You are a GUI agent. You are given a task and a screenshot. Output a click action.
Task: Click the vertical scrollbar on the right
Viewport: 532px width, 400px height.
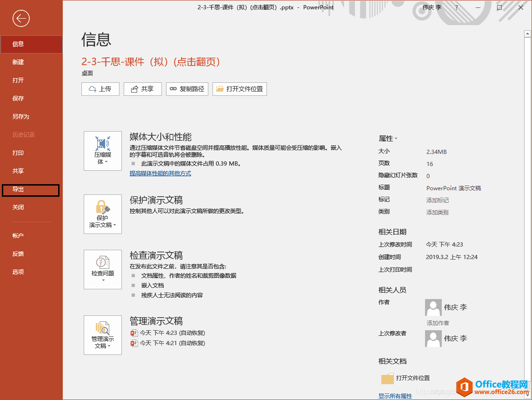tap(527, 186)
